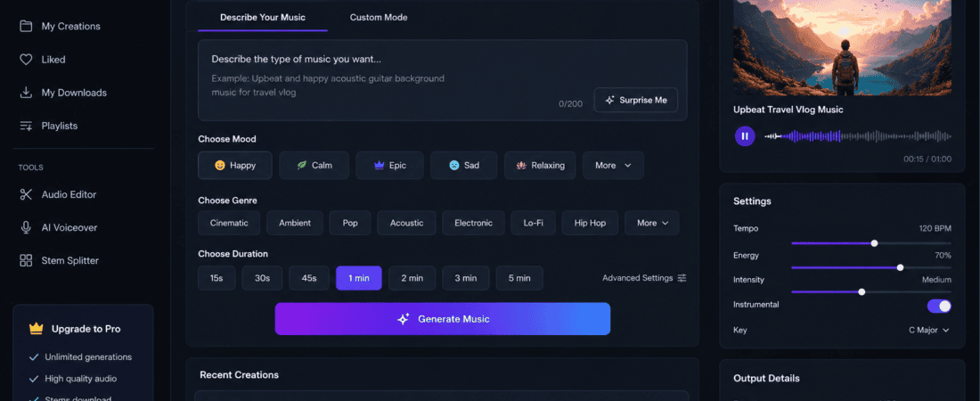Choose the Acoustic genre
Screen dimensions: 980x401
click(x=406, y=223)
